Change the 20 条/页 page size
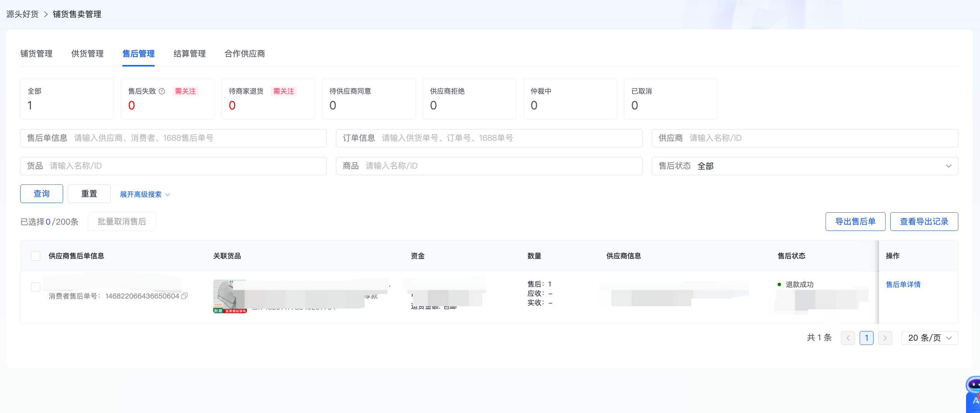This screenshot has width=980, height=413. click(x=929, y=338)
